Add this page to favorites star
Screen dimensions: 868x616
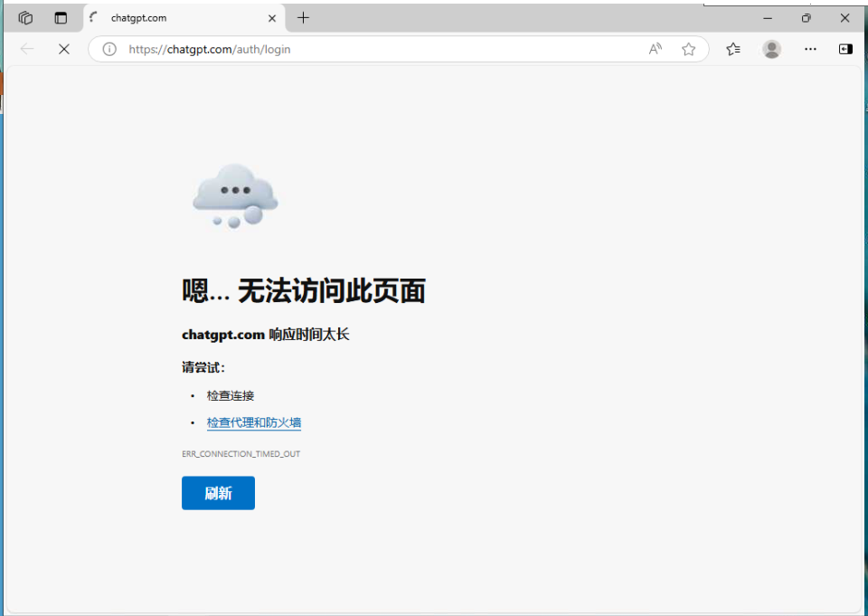point(689,50)
